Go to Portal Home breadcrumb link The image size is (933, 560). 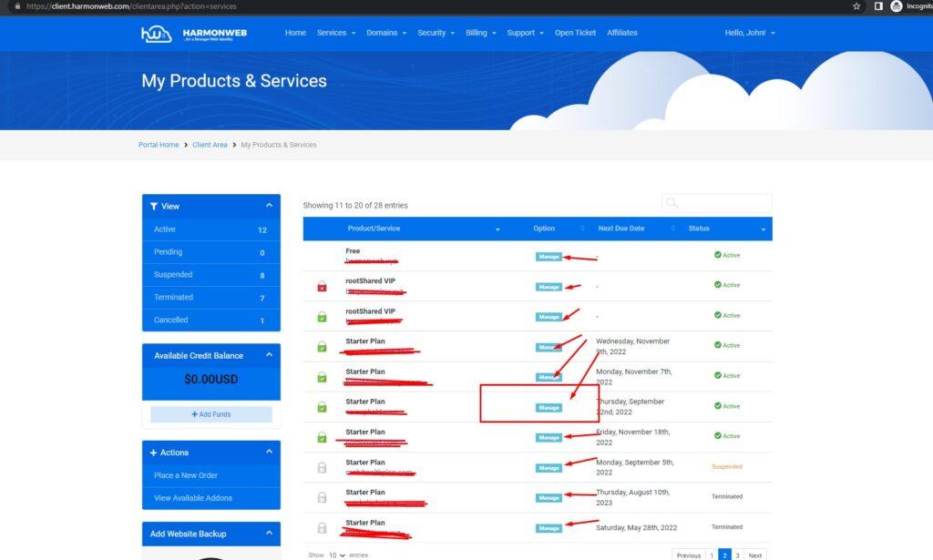coord(159,145)
